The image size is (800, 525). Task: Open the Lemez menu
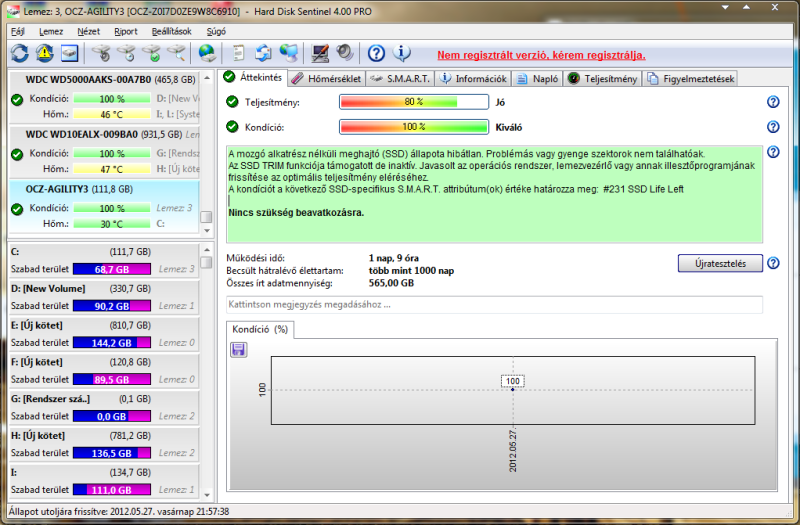51,32
